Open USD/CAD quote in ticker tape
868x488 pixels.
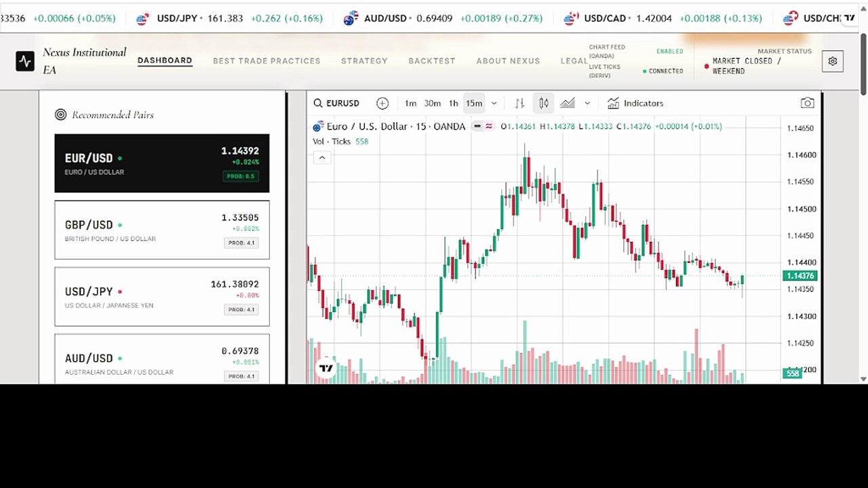point(663,18)
